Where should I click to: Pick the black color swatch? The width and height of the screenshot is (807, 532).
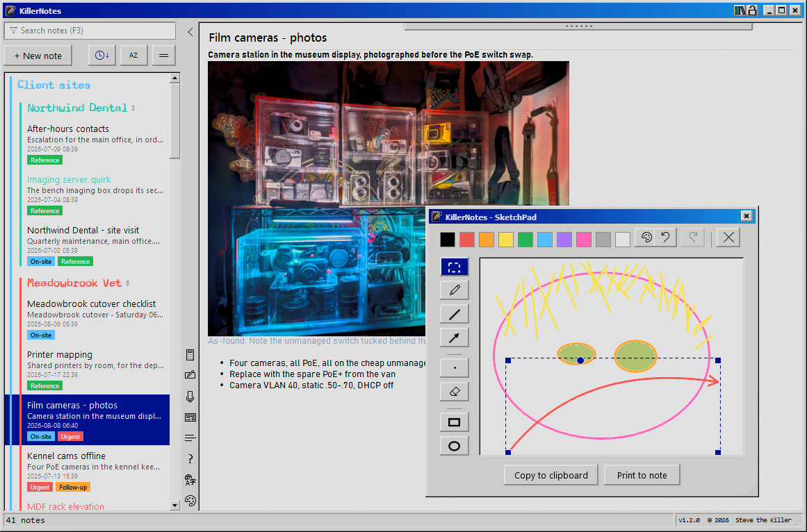click(x=447, y=240)
